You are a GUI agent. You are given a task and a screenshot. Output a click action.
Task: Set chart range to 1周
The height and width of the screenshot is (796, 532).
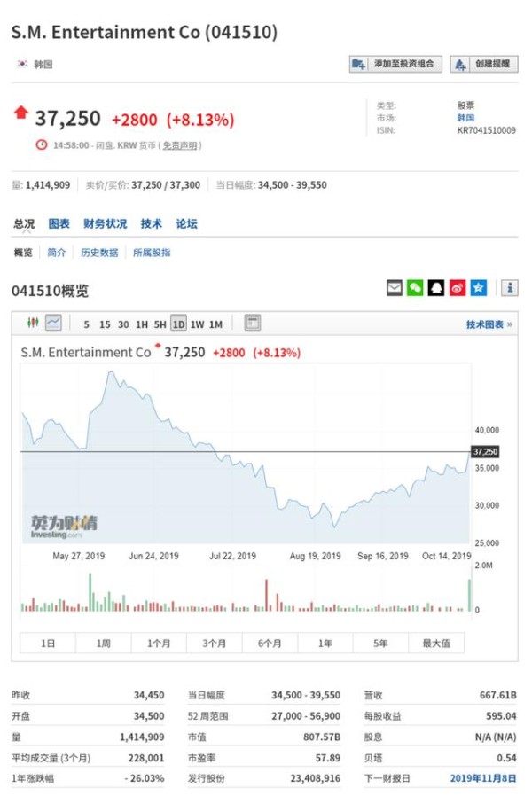point(104,644)
